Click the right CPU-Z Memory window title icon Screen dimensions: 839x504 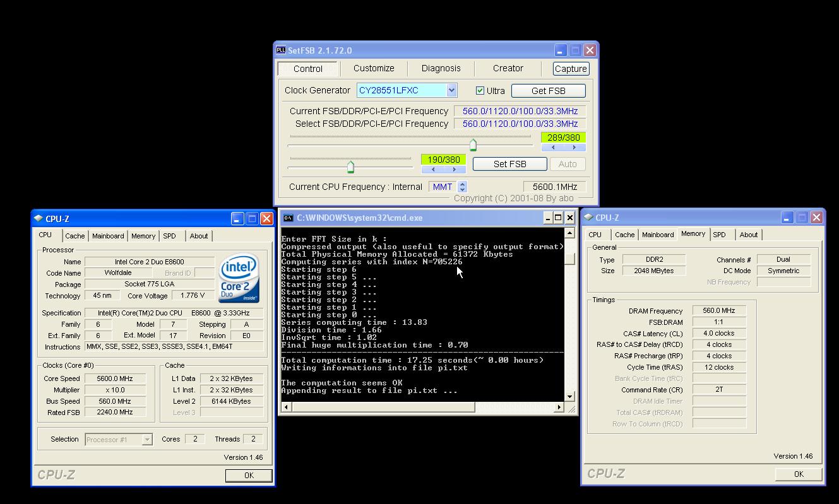[588, 218]
